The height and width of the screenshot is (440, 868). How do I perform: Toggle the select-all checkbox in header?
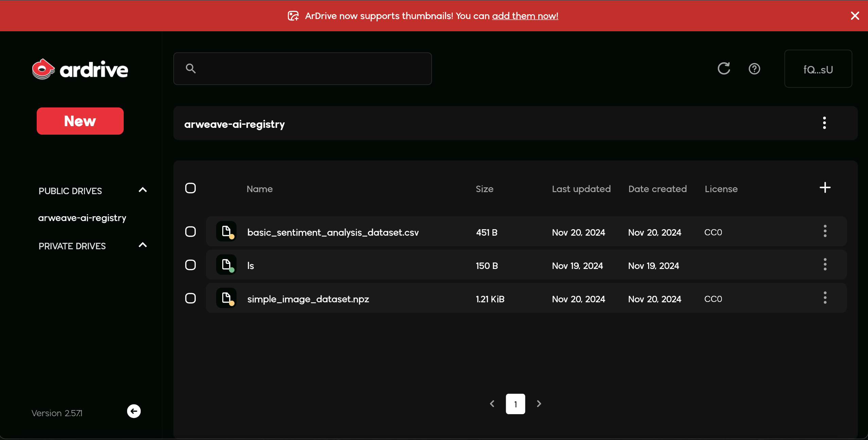point(190,188)
